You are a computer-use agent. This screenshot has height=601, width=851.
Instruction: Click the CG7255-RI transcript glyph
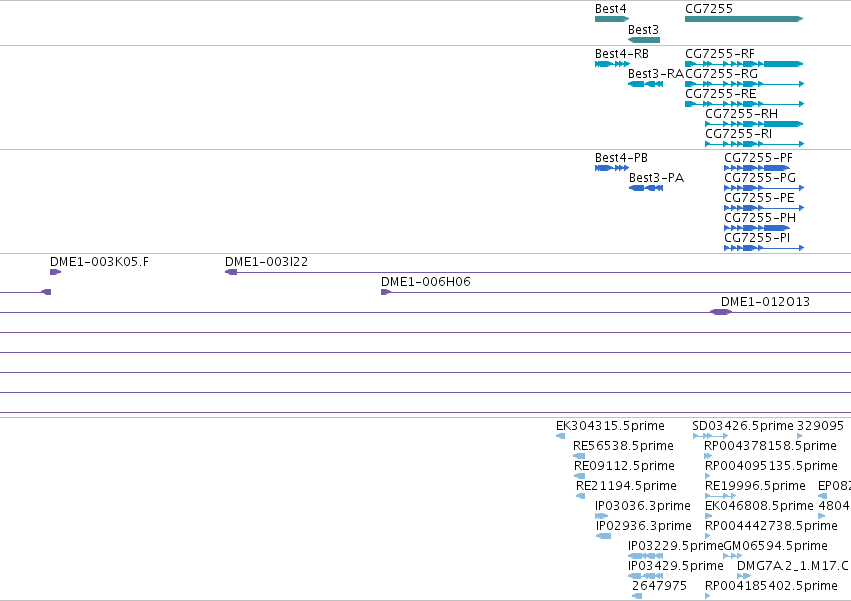754,144
